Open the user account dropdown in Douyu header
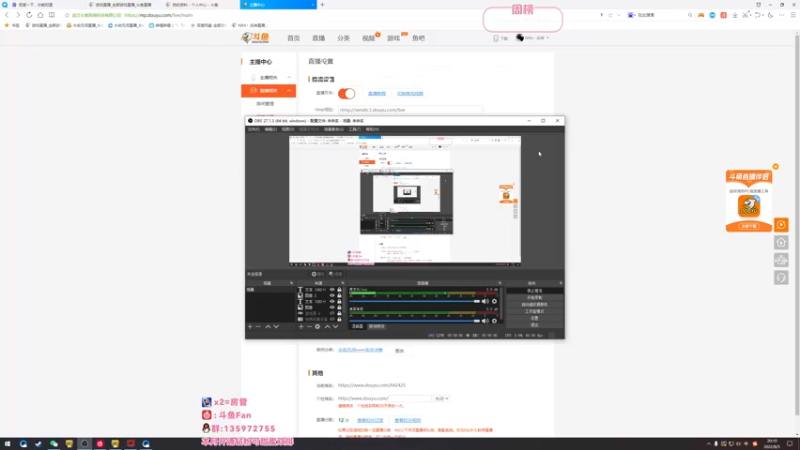Viewport: 800px width, 450px height. (x=533, y=38)
